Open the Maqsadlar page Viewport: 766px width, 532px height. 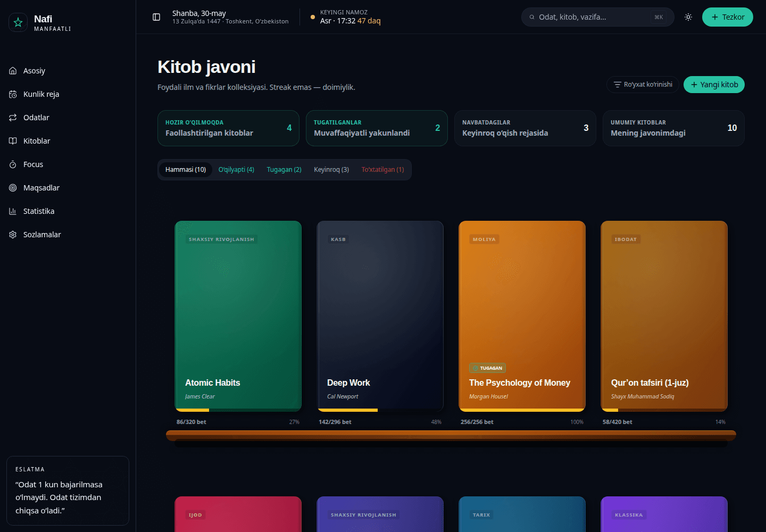[68, 188]
